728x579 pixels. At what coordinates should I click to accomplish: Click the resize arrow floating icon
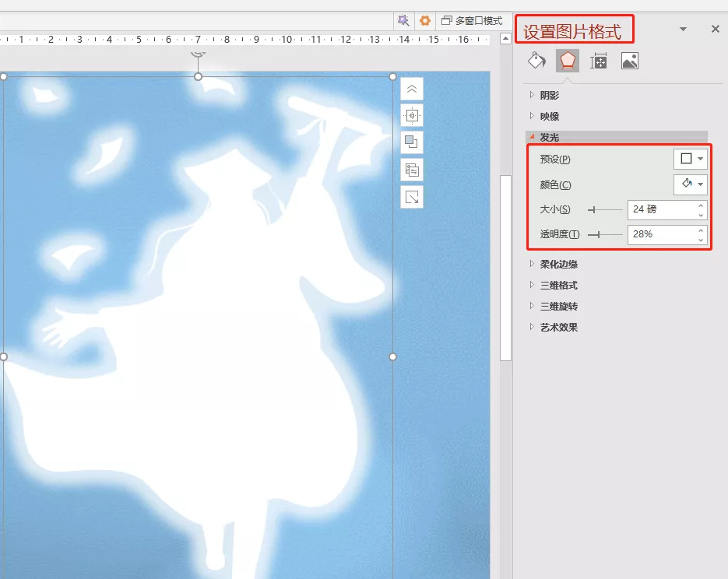[412, 197]
